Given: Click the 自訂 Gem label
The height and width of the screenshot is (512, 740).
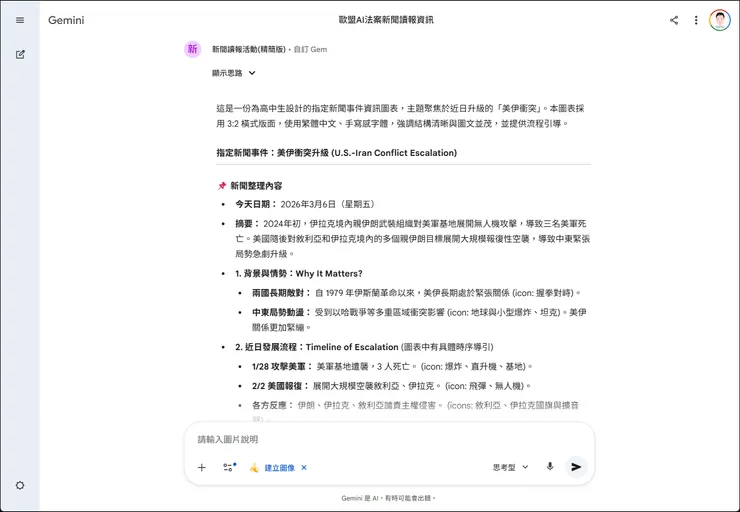Looking at the screenshot, I should click(x=310, y=49).
